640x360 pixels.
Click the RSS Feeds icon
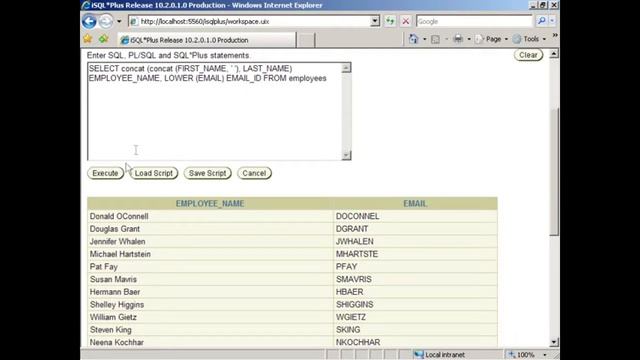[x=436, y=39]
